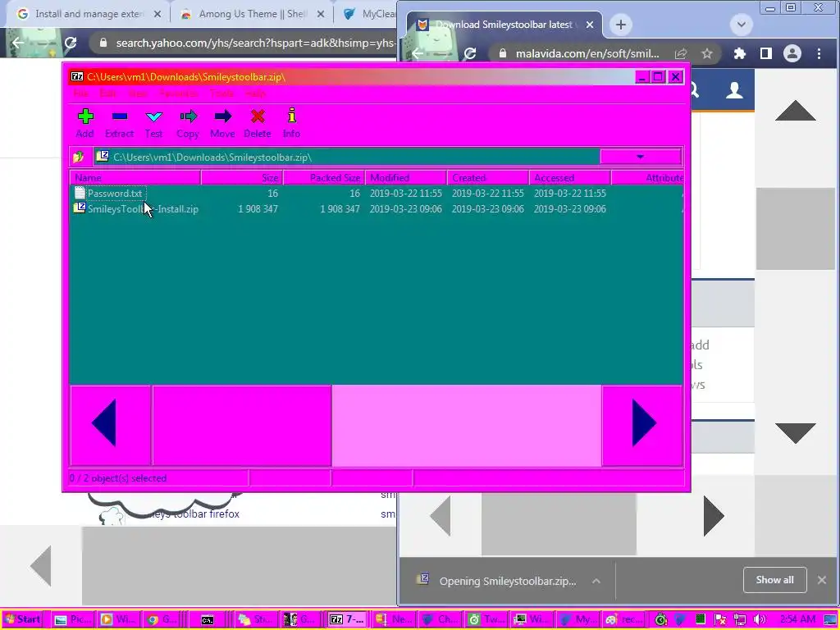
Task: Click the 7-Zip address path field
Action: (347, 157)
